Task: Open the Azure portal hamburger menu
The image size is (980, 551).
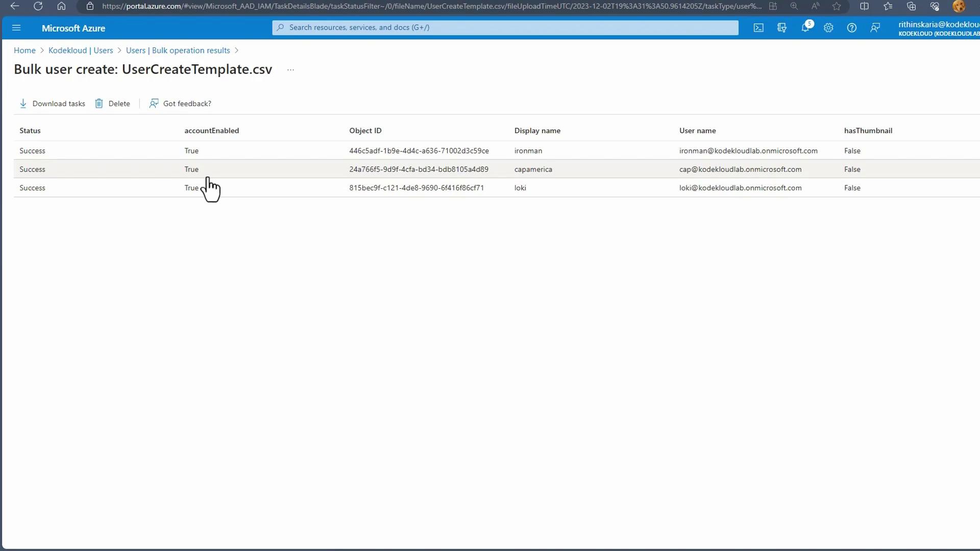Action: (x=16, y=28)
